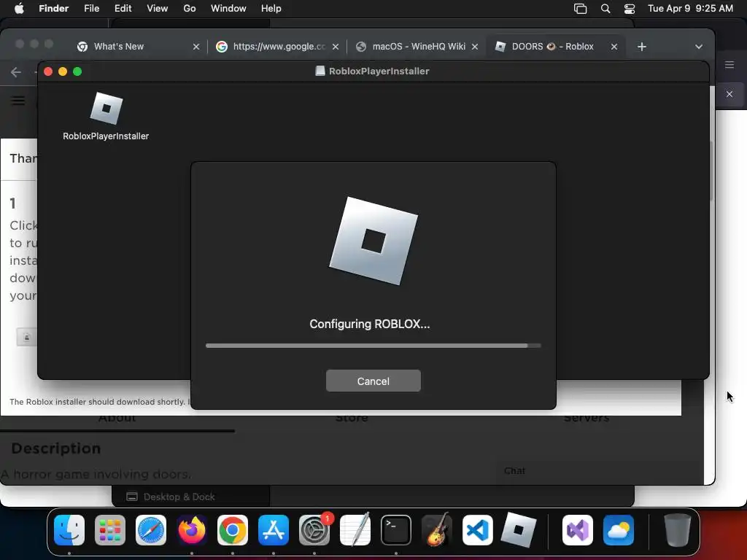747x560 pixels.
Task: Close the google.com tab
Action: tap(336, 47)
